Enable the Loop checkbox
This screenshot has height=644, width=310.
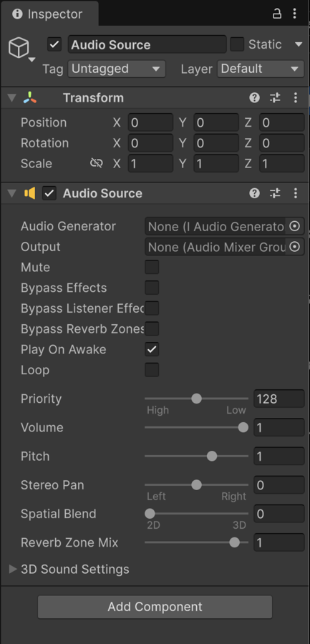click(152, 370)
